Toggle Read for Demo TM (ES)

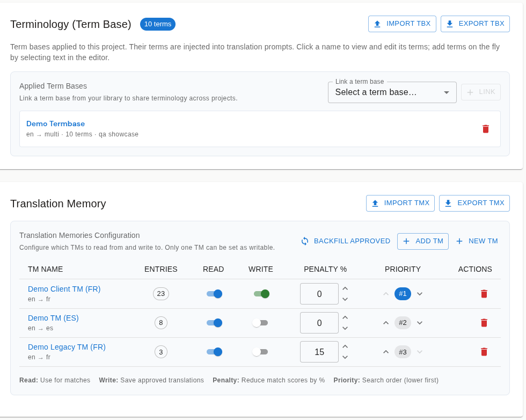(x=214, y=323)
